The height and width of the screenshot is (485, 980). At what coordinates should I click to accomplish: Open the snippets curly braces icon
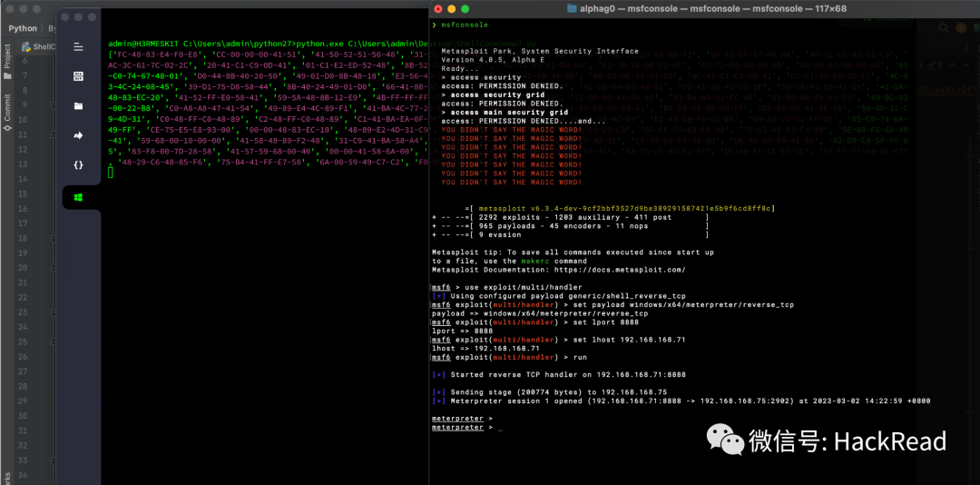[78, 165]
